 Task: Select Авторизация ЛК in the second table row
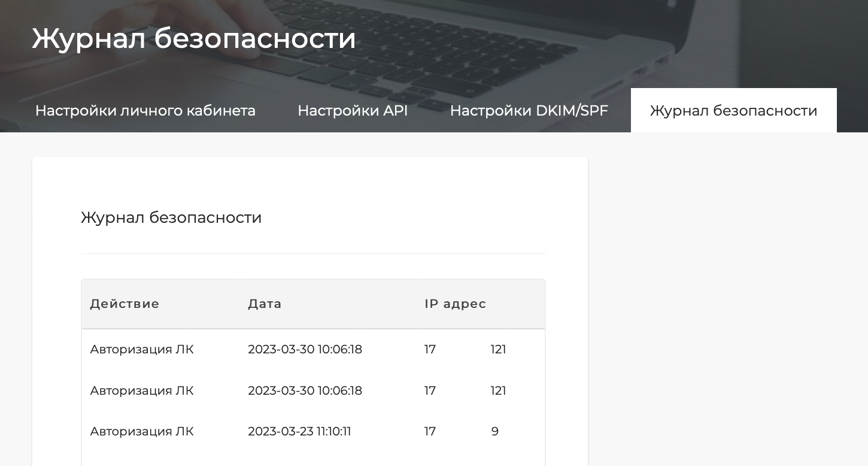(142, 391)
